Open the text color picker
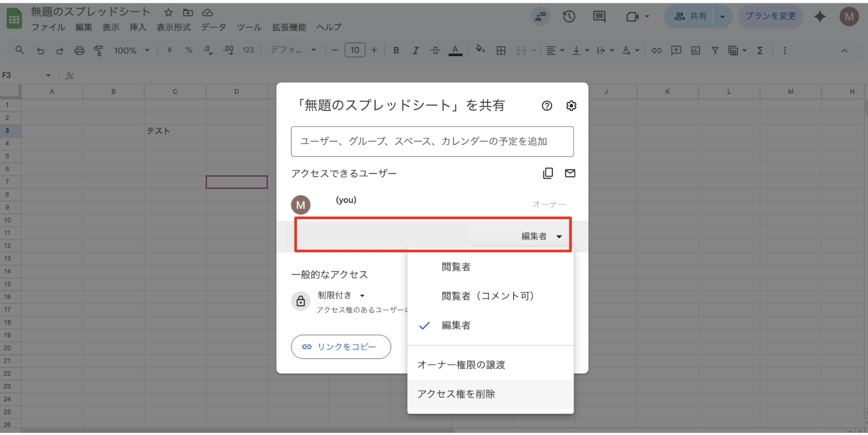Viewport: 868px width, 435px height. pos(455,50)
